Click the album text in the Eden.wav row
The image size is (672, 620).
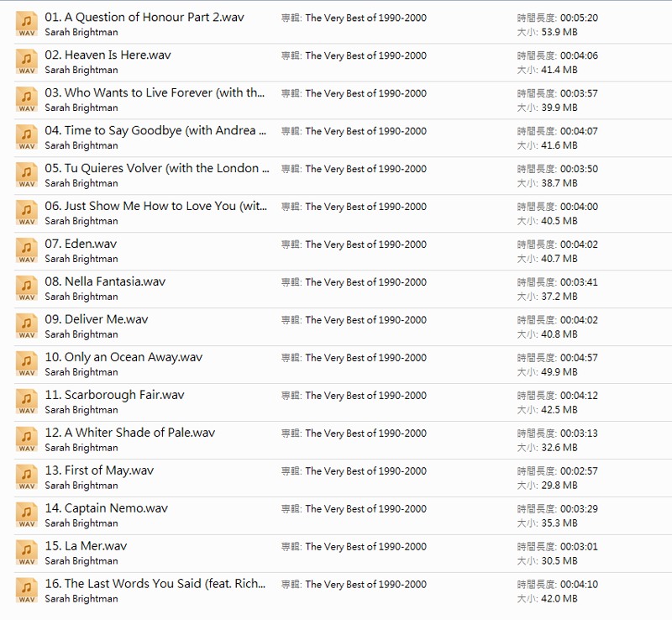click(354, 244)
